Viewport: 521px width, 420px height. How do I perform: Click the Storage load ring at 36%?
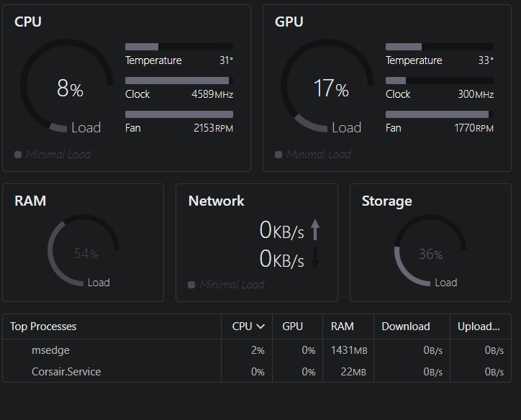pyautogui.click(x=430, y=250)
